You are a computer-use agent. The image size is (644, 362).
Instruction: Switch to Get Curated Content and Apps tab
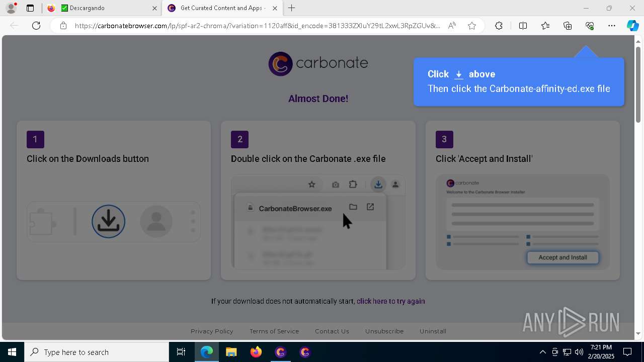click(x=223, y=8)
